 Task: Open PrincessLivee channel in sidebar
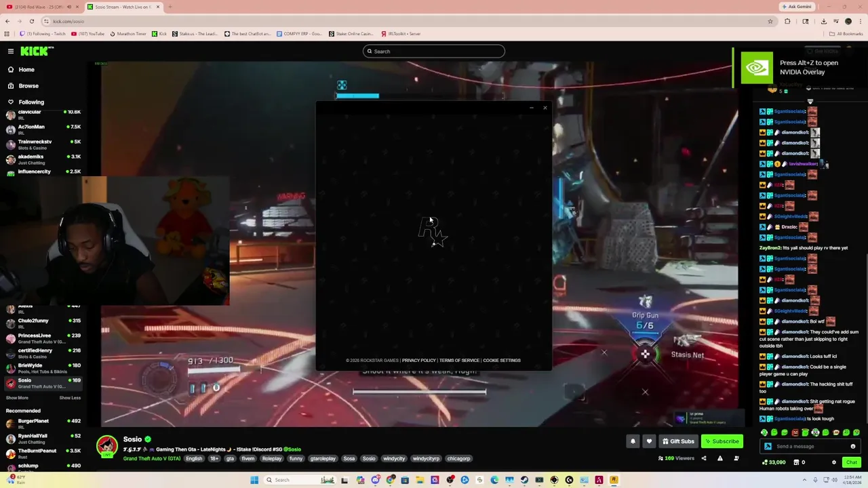coord(42,338)
